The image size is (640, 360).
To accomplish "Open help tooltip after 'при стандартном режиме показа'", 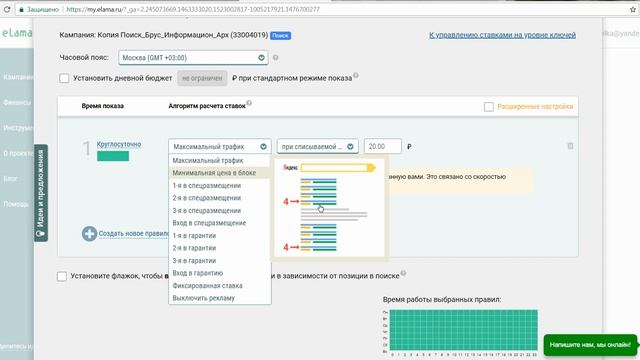I will coord(356,75).
